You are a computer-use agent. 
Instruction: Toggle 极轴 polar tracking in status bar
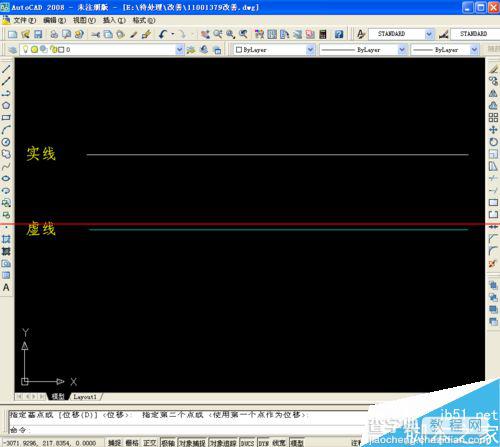[168, 443]
